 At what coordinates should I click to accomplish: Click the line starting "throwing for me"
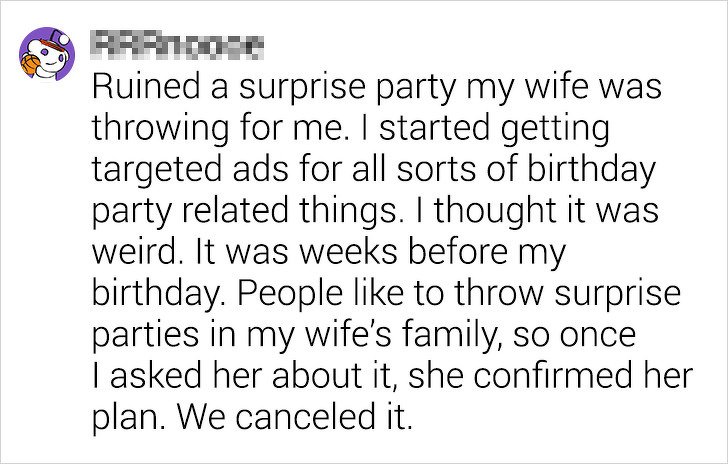click(351, 130)
